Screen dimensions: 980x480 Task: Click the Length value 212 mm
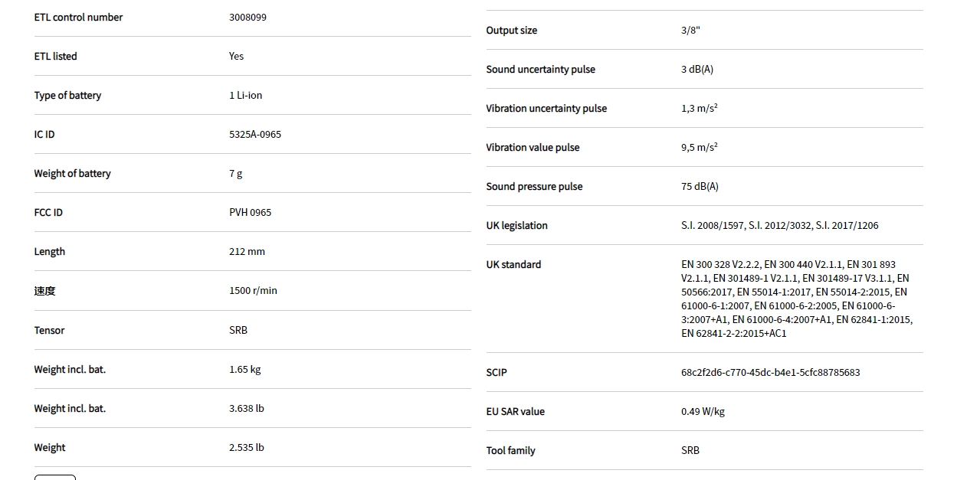[247, 251]
